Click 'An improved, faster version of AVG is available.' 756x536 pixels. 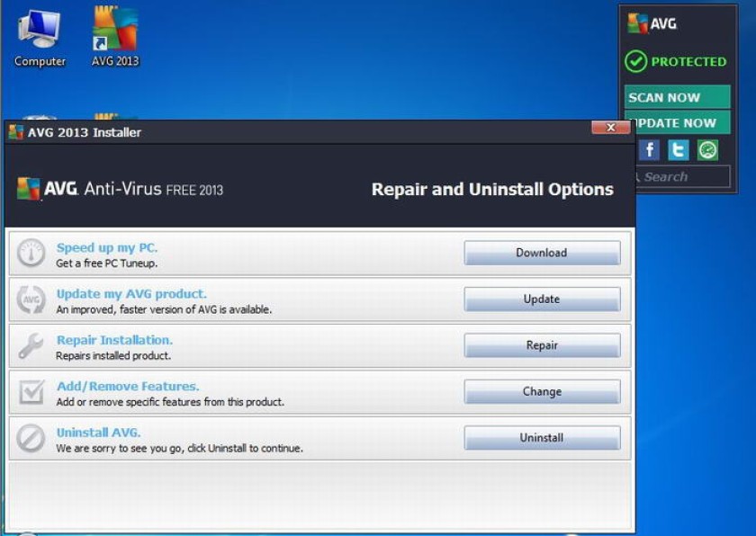(164, 309)
